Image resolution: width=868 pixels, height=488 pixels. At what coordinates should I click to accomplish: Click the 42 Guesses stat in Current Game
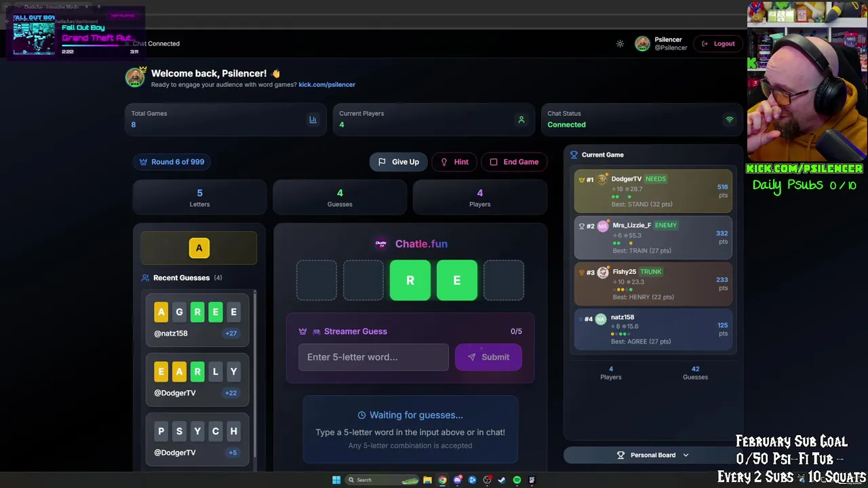(x=695, y=373)
